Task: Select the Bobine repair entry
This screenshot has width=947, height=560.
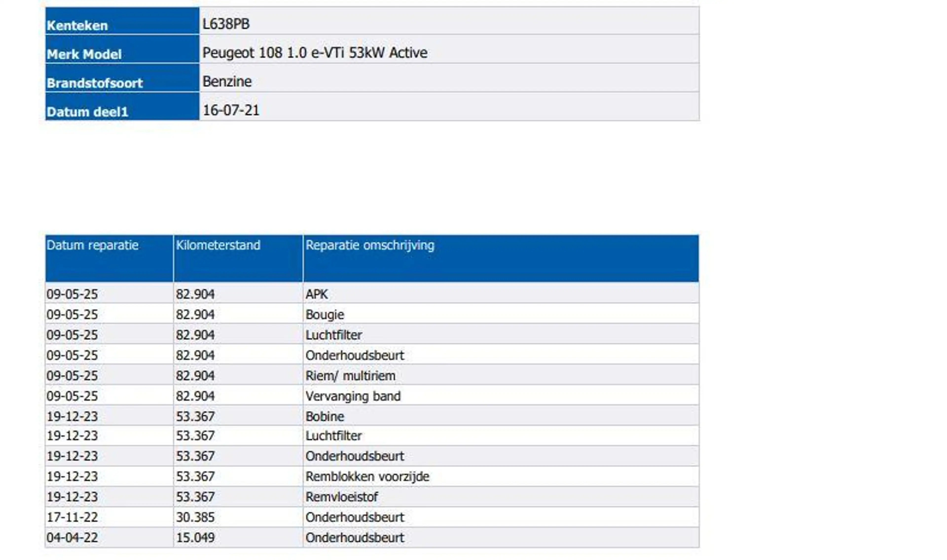Action: pyautogui.click(x=325, y=416)
